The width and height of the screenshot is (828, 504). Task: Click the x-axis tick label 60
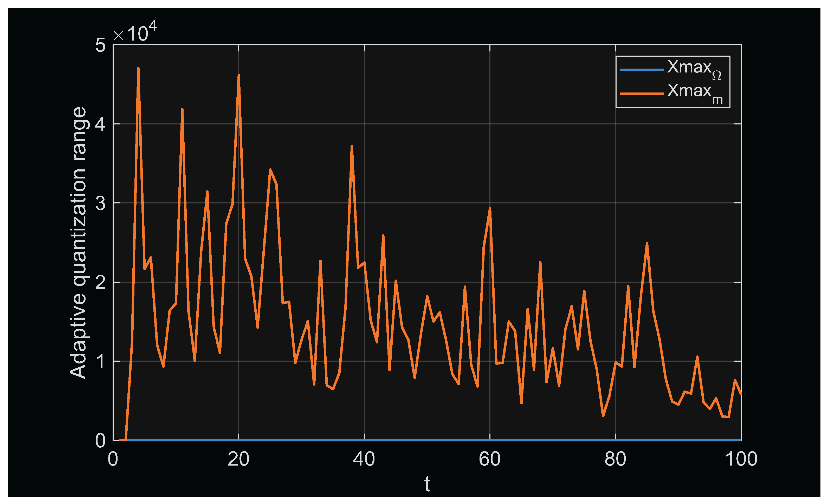click(x=490, y=459)
